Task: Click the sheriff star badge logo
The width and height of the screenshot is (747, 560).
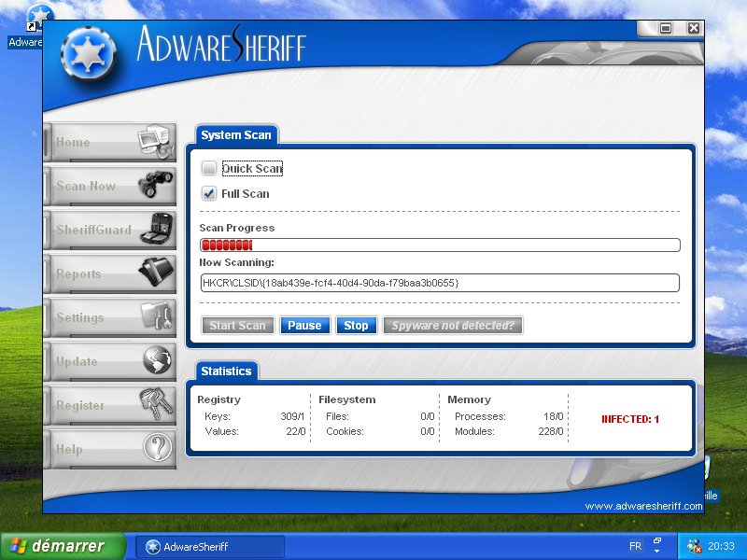Action: tap(89, 53)
